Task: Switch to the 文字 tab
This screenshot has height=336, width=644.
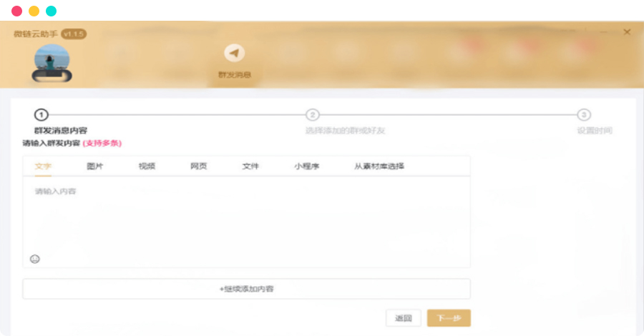Action: click(43, 166)
